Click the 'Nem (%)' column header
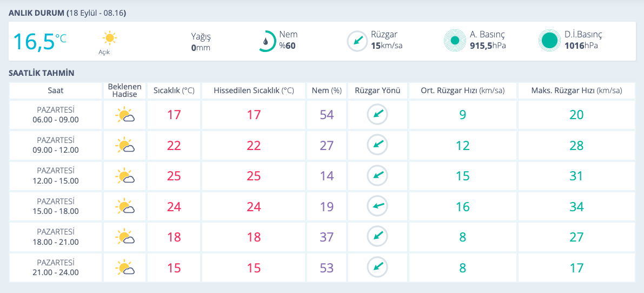 pos(327,90)
